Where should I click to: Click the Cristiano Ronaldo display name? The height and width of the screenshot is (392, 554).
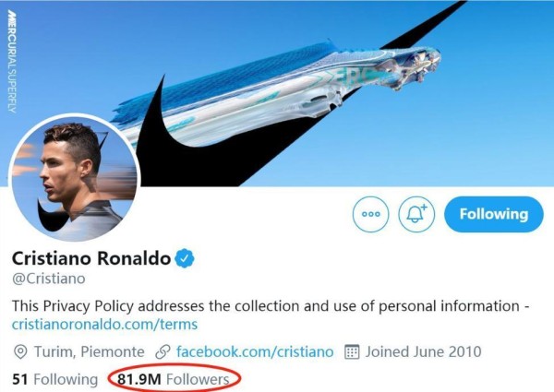pyautogui.click(x=91, y=258)
